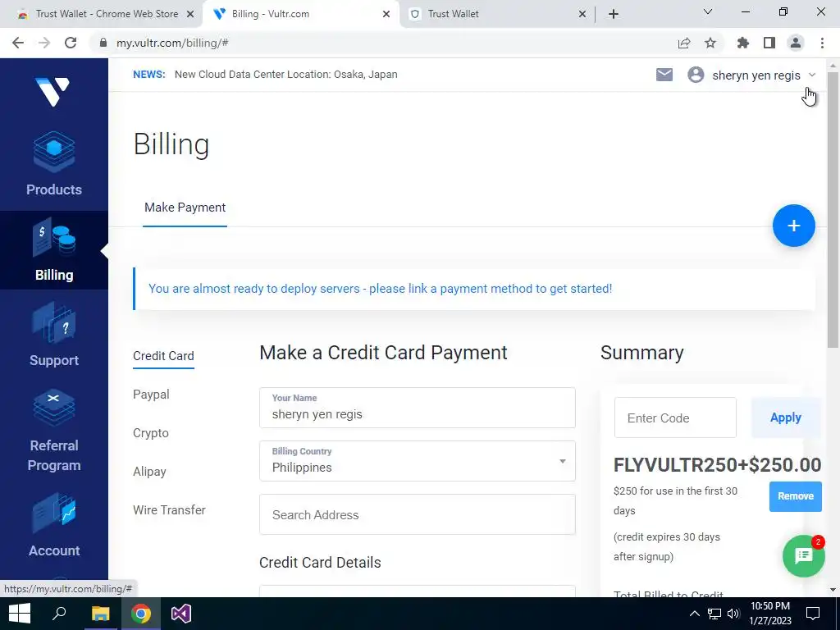Reload the page with refresh icon
Viewport: 840px width, 630px height.
(x=71, y=43)
